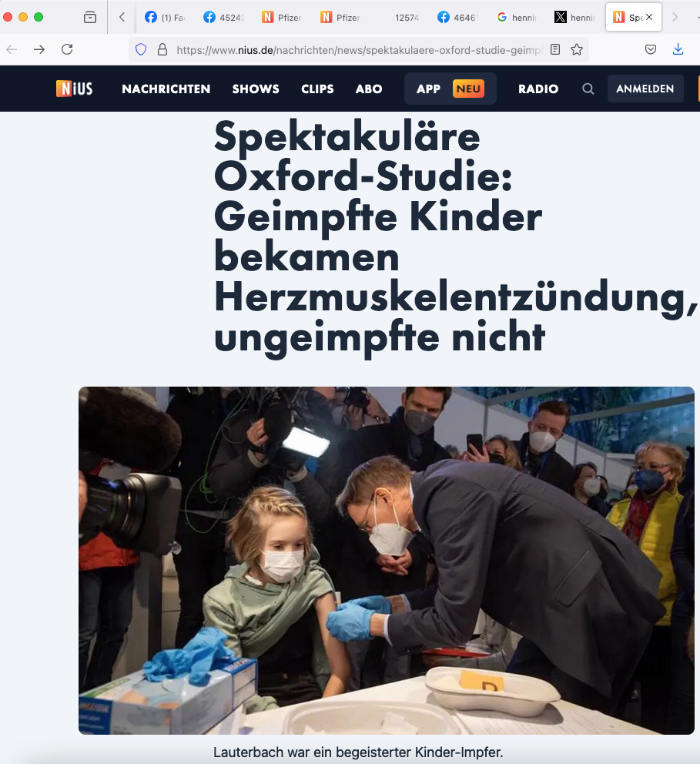
Task: Open the site search magnifier icon
Action: pos(588,89)
